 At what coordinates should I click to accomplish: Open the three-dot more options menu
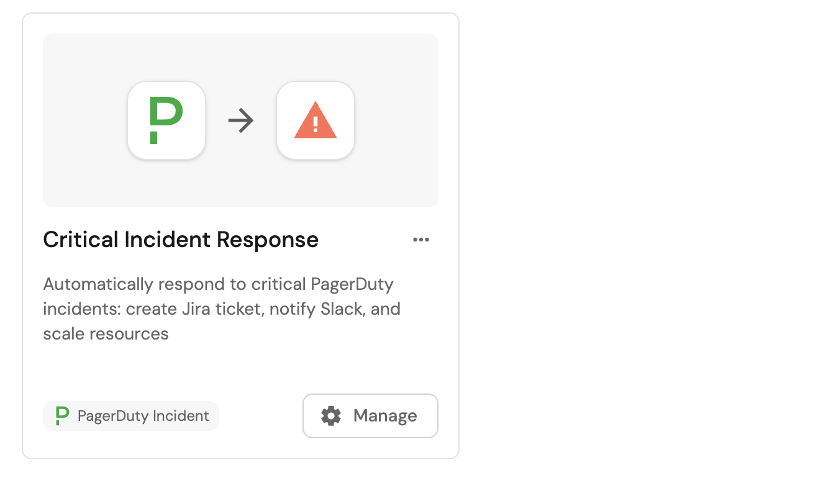(x=421, y=240)
